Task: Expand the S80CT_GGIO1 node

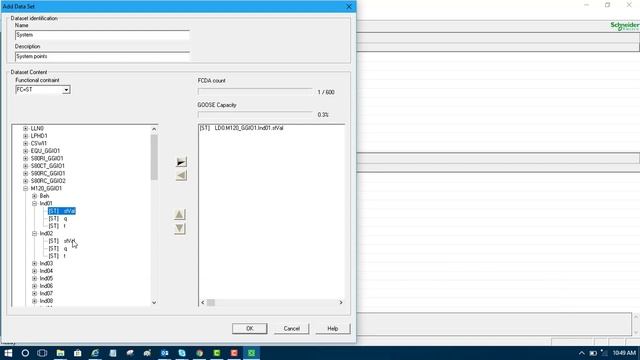Action: (x=26, y=166)
